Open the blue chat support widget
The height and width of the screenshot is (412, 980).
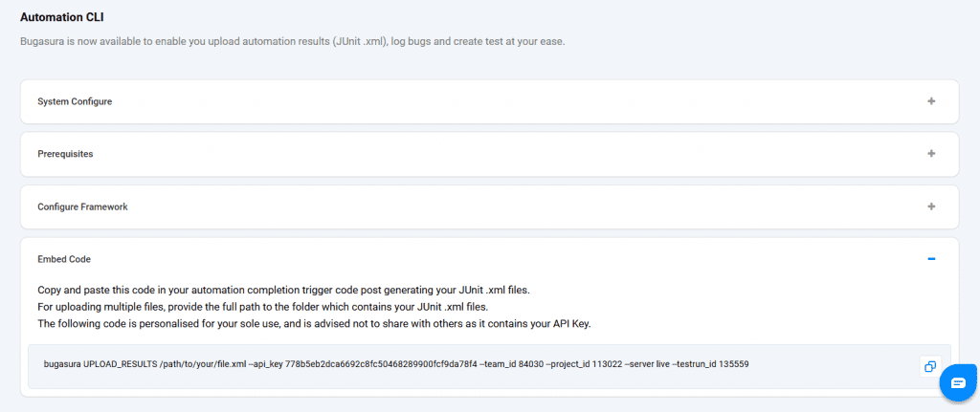point(956,381)
